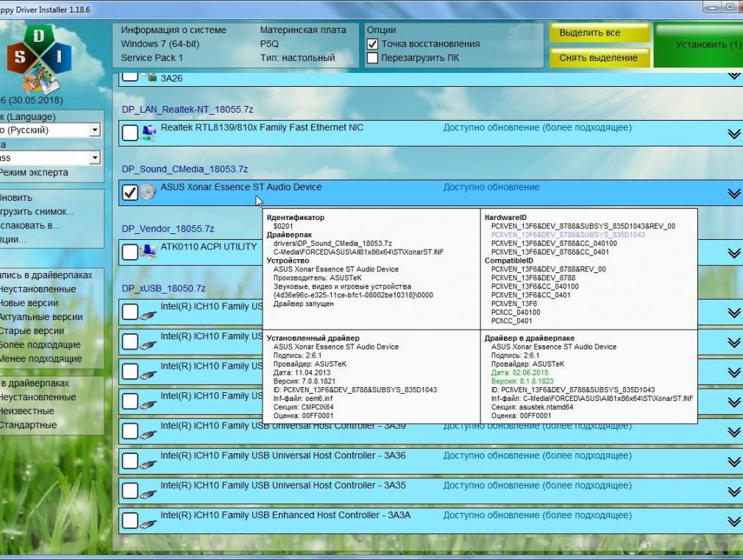Click 'Распаковать в...' in the left panel

click(x=30, y=226)
